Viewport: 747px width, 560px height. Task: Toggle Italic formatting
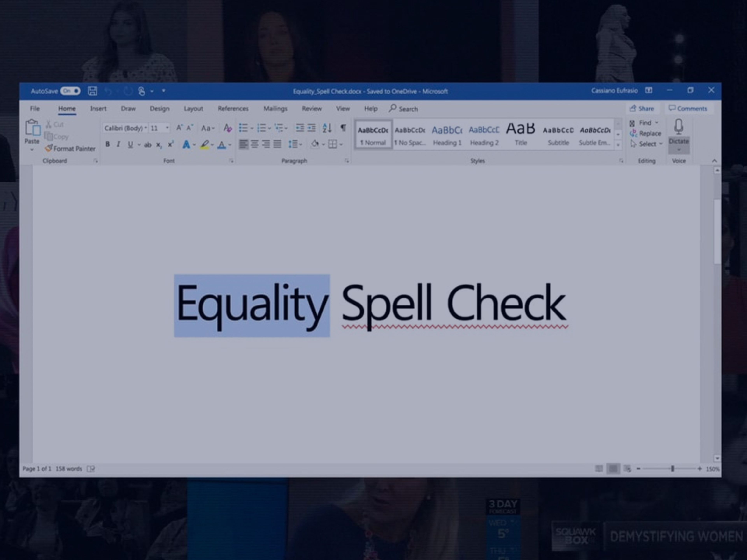(118, 144)
